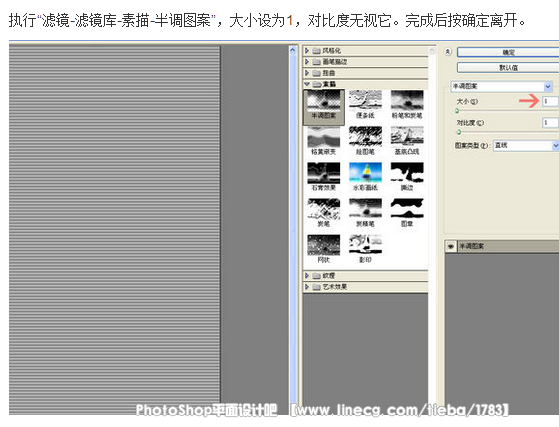Select the 粉笔和炭笔 filter thumbnail
Image resolution: width=559 pixels, height=427 pixels.
point(407,104)
